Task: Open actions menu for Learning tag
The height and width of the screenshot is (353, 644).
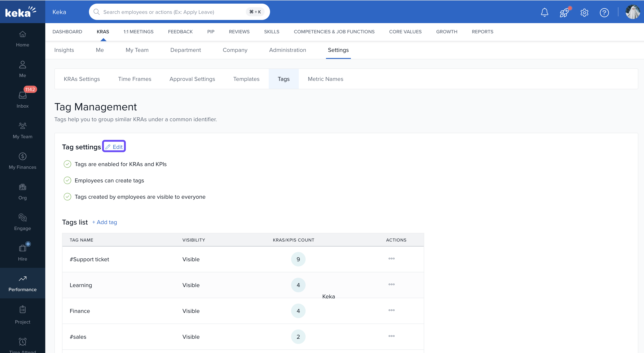Action: (x=392, y=284)
